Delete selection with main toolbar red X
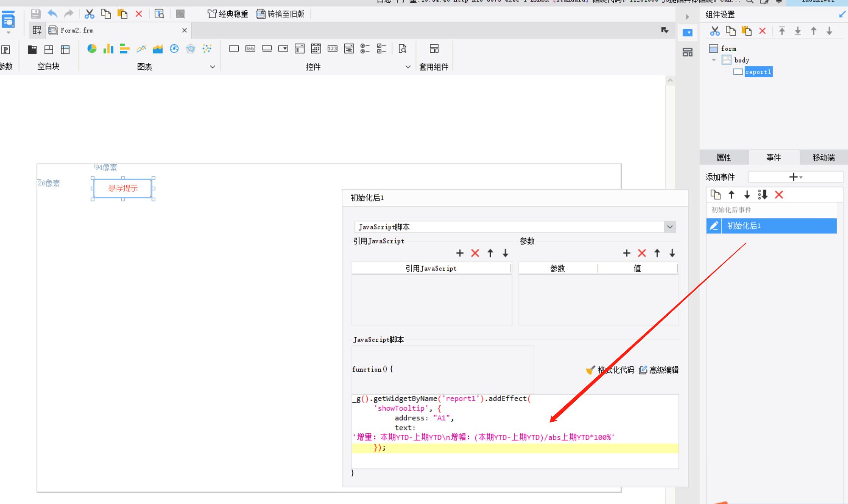The height and width of the screenshot is (504, 848). [139, 14]
